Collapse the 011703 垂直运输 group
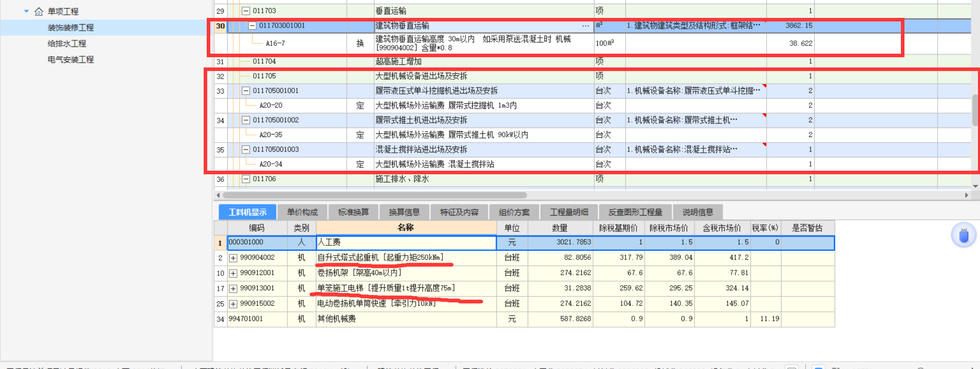The image size is (980, 369). point(246,11)
